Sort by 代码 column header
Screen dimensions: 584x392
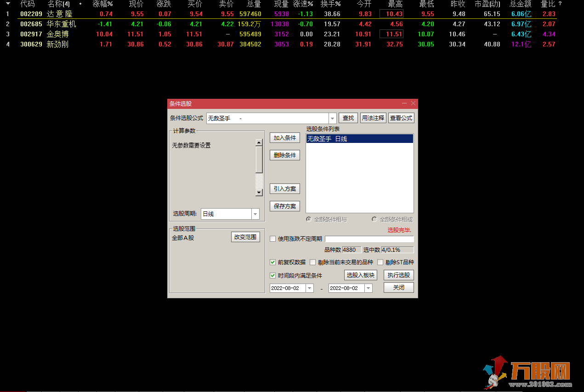coord(27,4)
